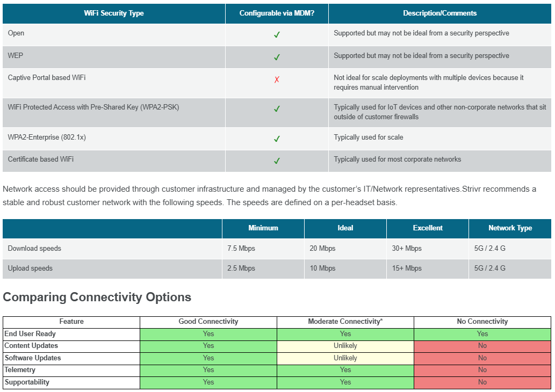
Task: Click 'Yes' under No Connectivity for End User Ready
Action: (x=482, y=334)
